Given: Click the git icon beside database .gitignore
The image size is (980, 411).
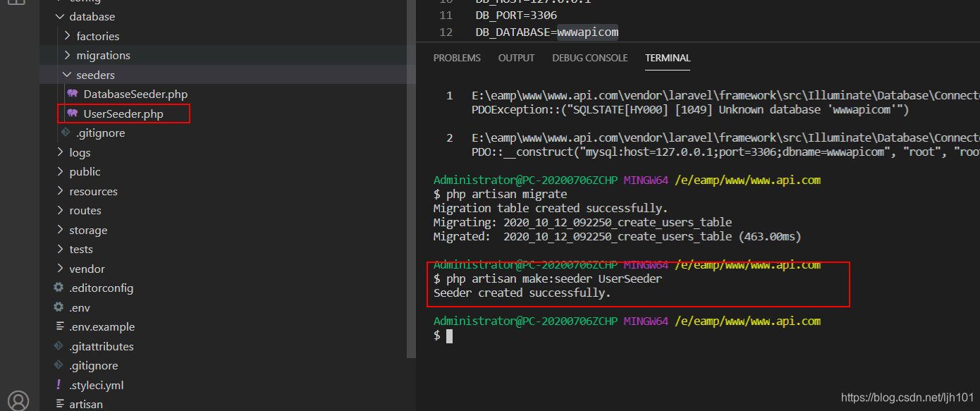Looking at the screenshot, I should [66, 133].
